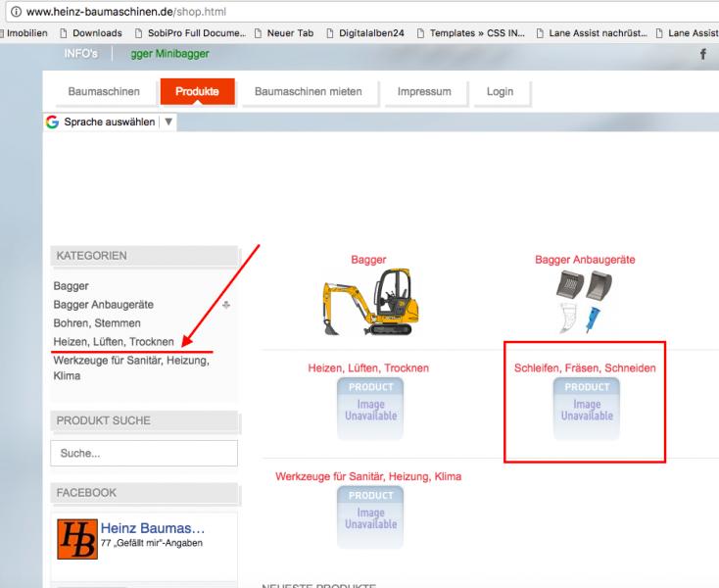Open the INFO's header link
Image resolution: width=719 pixels, height=588 pixels.
(x=81, y=53)
